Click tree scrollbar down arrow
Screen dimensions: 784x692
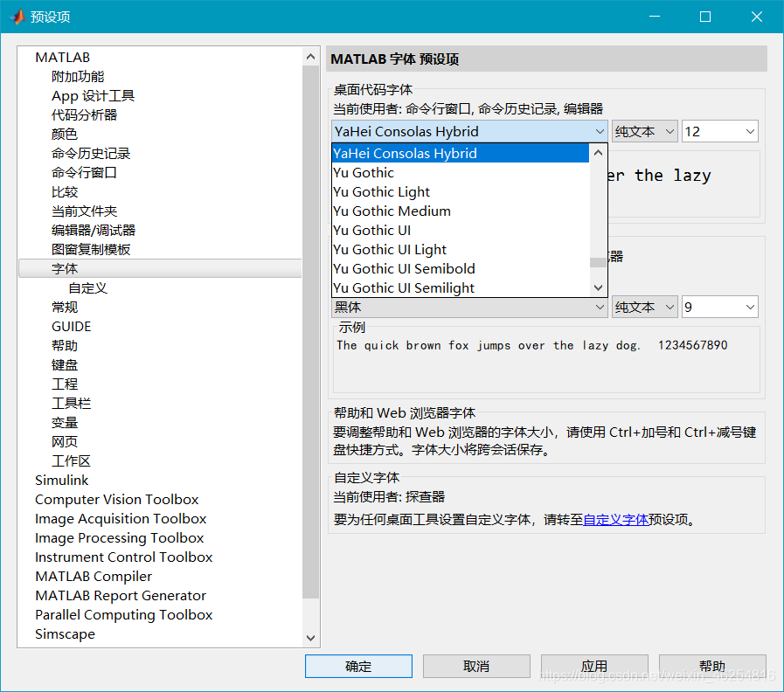pos(310,638)
